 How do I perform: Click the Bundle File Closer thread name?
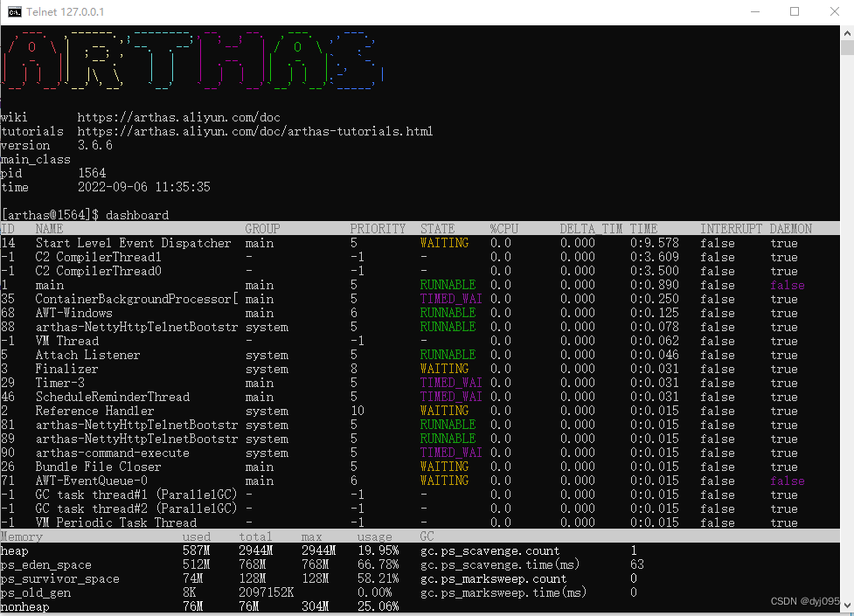[98, 467]
